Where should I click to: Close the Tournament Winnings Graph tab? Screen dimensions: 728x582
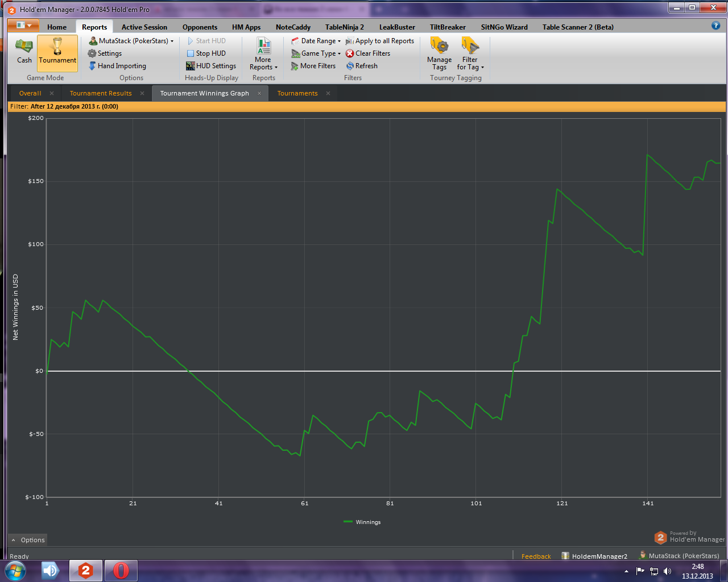259,93
